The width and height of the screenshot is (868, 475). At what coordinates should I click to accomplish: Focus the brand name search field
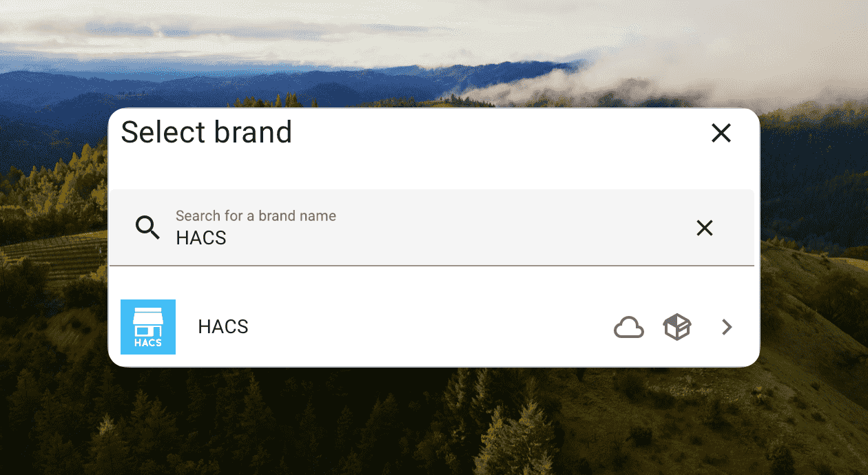(432, 228)
